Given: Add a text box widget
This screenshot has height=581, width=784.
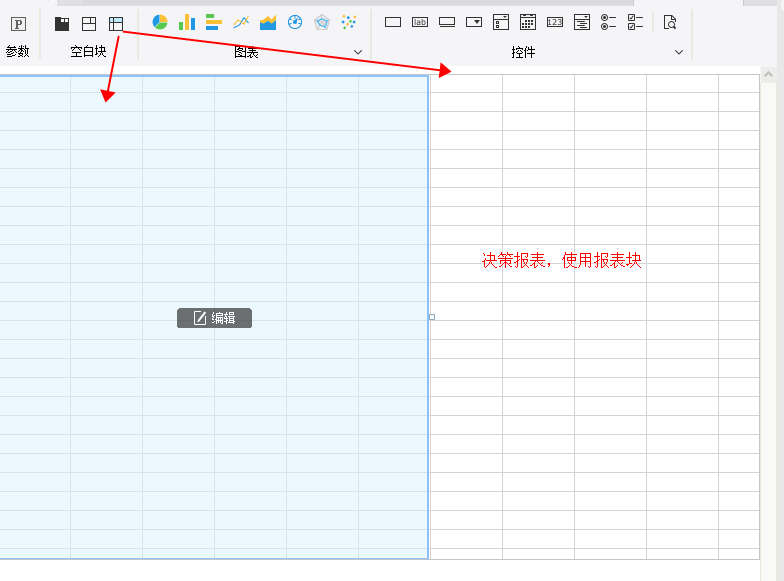Looking at the screenshot, I should 393,22.
